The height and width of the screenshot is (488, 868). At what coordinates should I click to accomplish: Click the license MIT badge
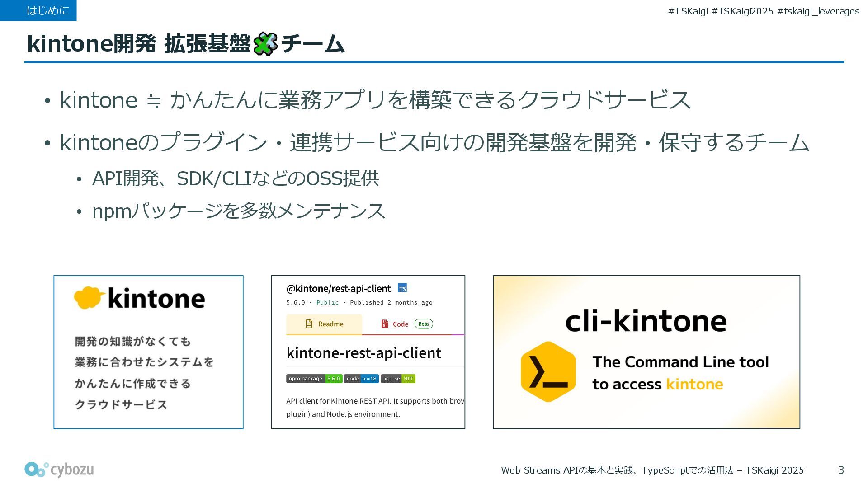click(397, 379)
